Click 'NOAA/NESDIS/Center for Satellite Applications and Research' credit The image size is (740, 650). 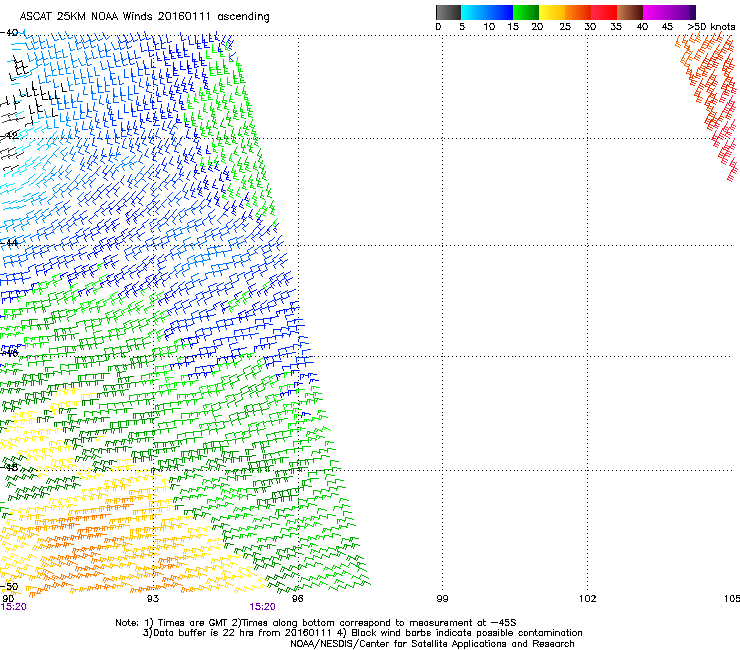(x=432, y=644)
